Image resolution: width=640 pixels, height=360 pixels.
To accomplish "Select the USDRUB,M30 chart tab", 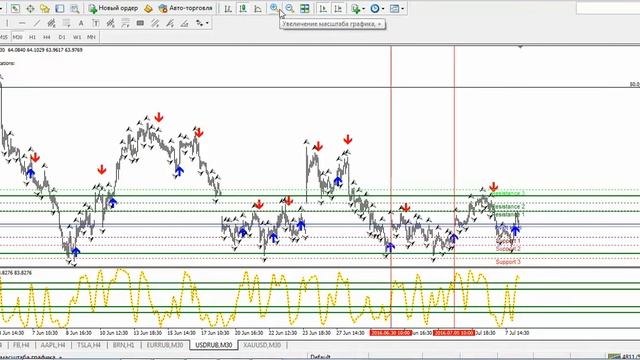I will tap(214, 345).
